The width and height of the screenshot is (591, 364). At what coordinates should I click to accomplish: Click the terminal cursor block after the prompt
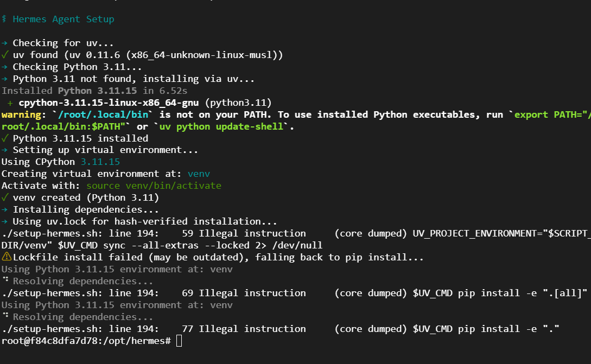pos(179,341)
